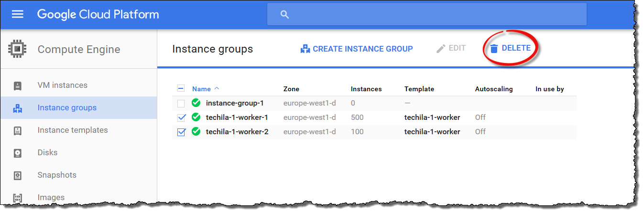This screenshot has height=213, width=644.
Task: Click the Create Instance Group button
Action: [357, 49]
